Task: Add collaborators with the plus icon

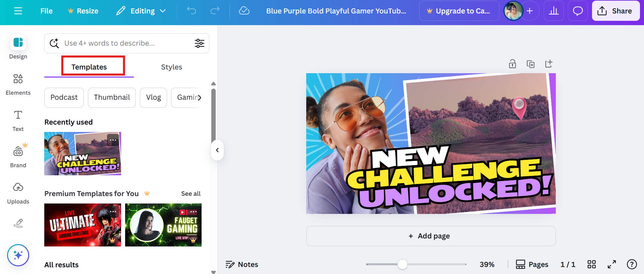Action: tap(530, 11)
